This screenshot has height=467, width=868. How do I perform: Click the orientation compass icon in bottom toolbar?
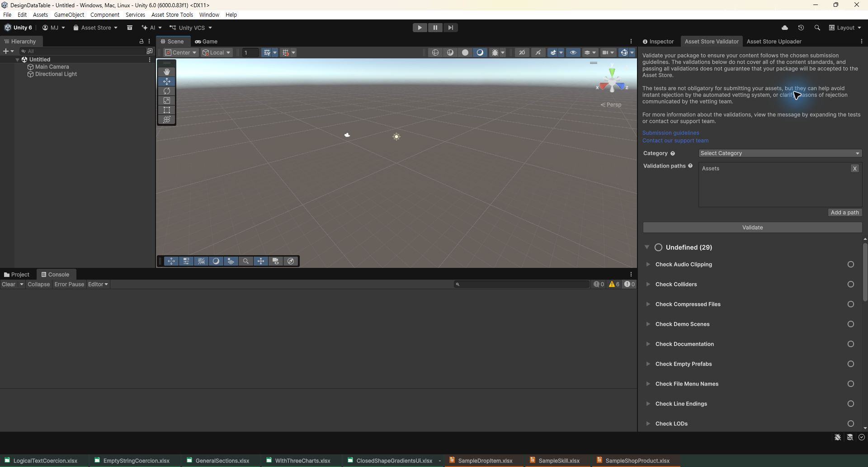point(291,261)
